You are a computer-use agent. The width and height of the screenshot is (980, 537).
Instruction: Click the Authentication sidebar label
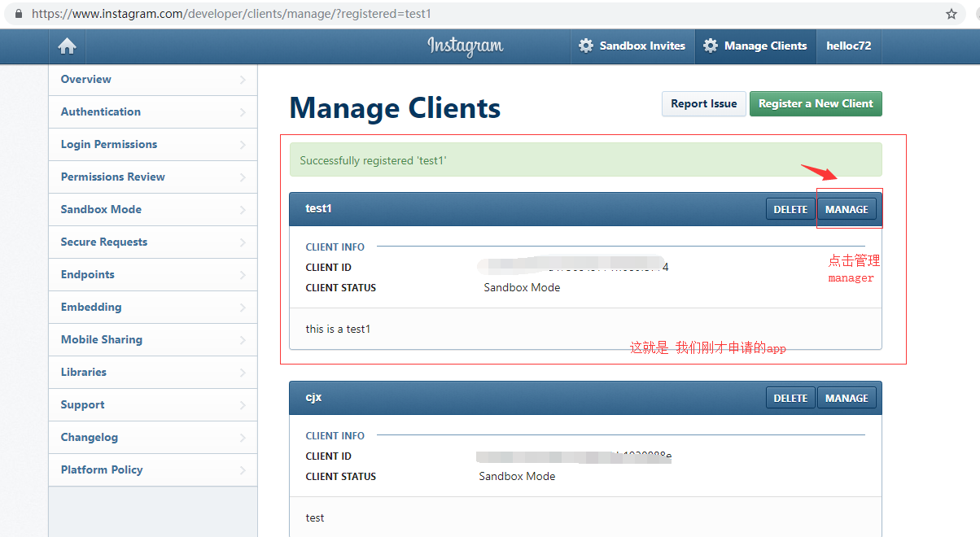[x=100, y=111]
